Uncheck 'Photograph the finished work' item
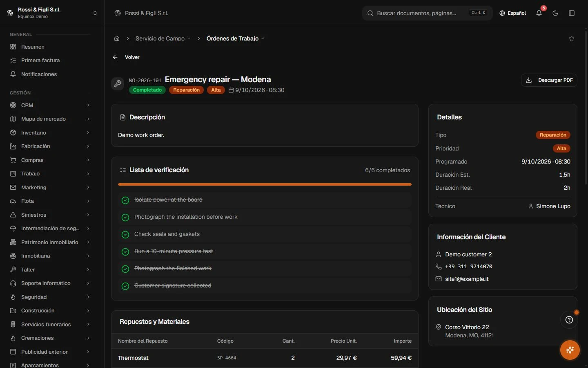Screen dimensions: 588x368 click(125, 269)
